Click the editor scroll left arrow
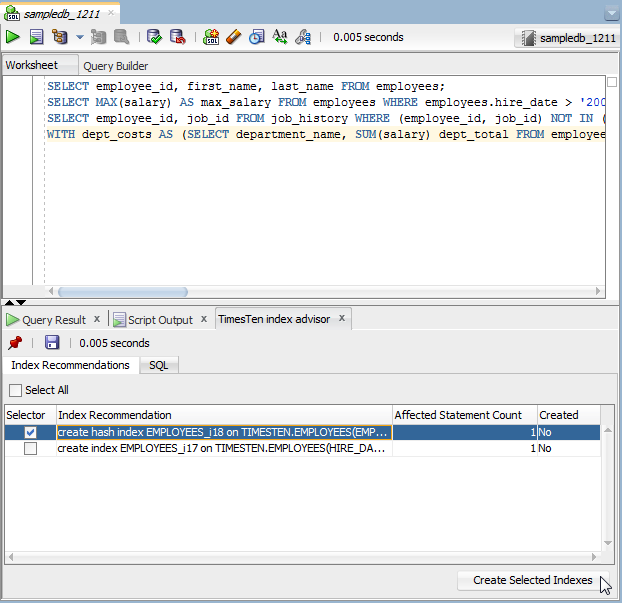Screen dimensions: 622x603 tap(51, 291)
